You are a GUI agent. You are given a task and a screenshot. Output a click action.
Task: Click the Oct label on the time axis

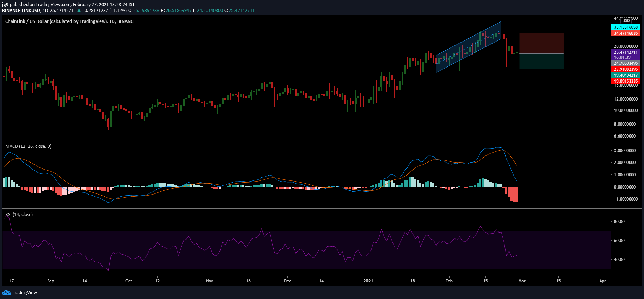click(x=129, y=281)
